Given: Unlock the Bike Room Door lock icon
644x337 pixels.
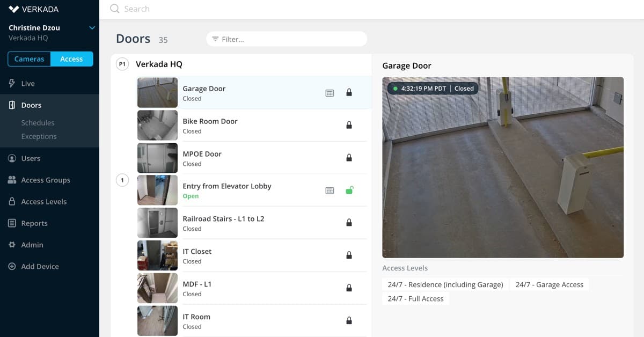Looking at the screenshot, I should coord(349,125).
